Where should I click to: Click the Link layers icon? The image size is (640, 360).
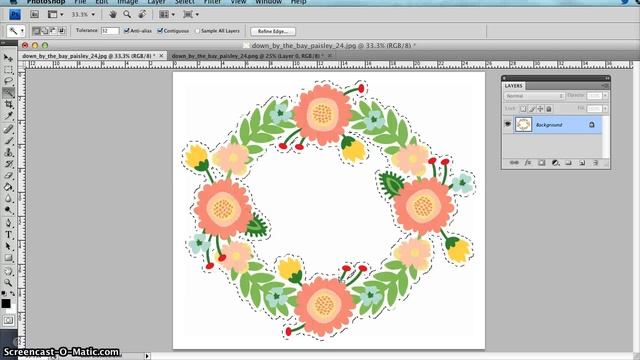click(514, 163)
